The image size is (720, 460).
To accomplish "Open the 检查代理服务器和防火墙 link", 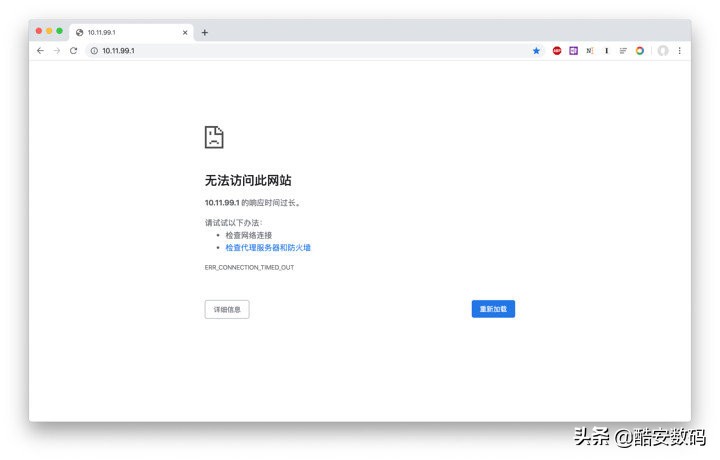I will pyautogui.click(x=268, y=247).
